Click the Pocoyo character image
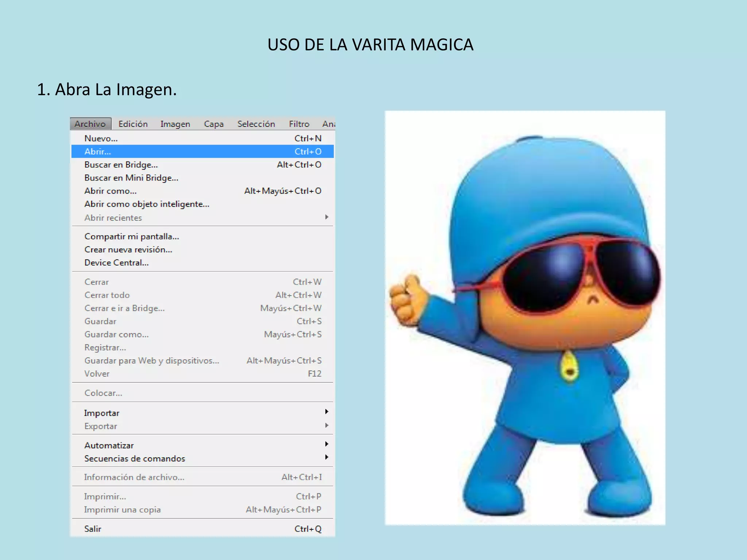 [525, 317]
